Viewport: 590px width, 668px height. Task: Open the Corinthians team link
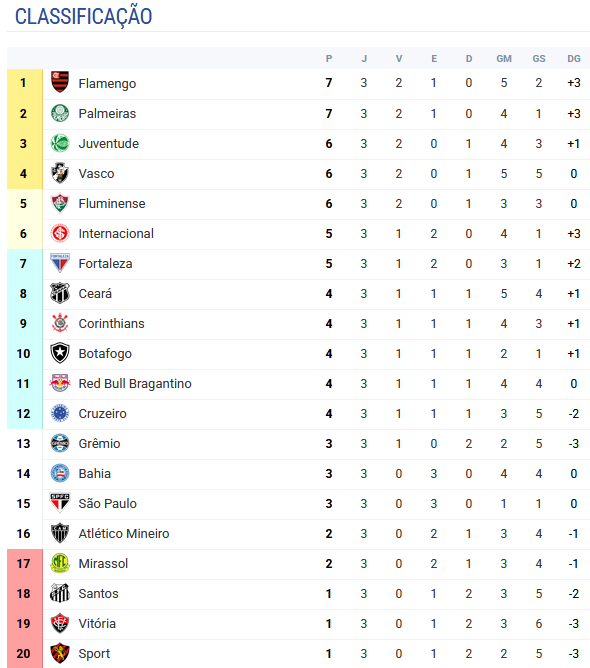click(111, 324)
